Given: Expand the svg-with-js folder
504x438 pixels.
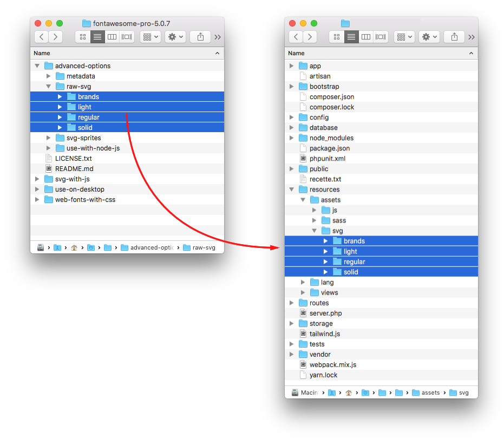Looking at the screenshot, I should tap(37, 179).
